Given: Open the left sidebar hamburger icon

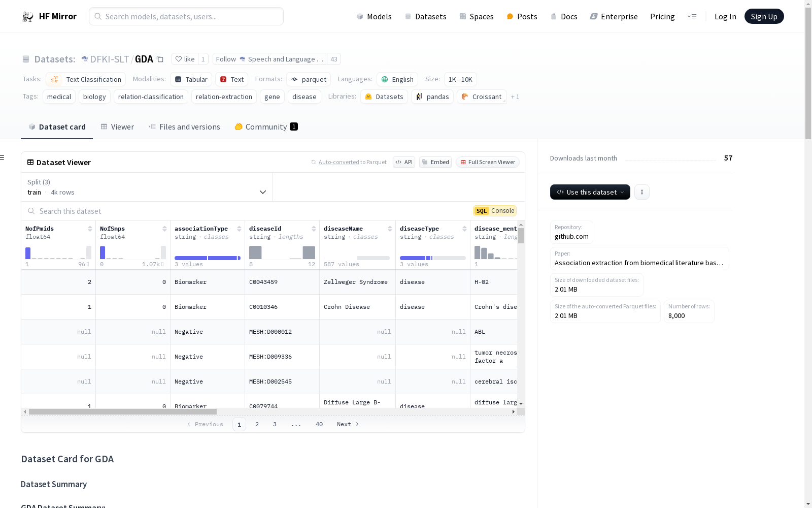Looking at the screenshot, I should click(3, 157).
